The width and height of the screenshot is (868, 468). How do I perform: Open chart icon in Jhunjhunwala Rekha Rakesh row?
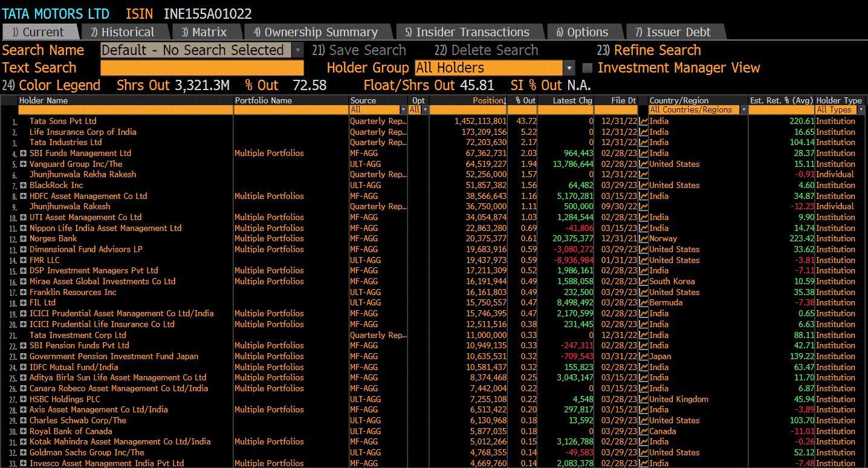click(x=644, y=175)
